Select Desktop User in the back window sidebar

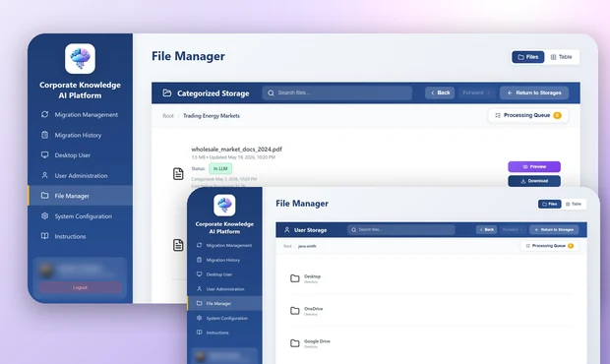(80, 155)
